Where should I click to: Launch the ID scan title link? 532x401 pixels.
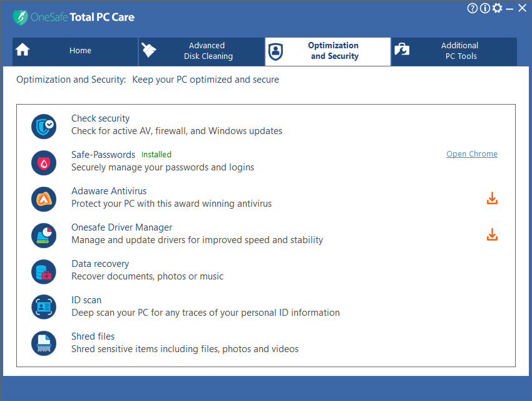pyautogui.click(x=86, y=300)
